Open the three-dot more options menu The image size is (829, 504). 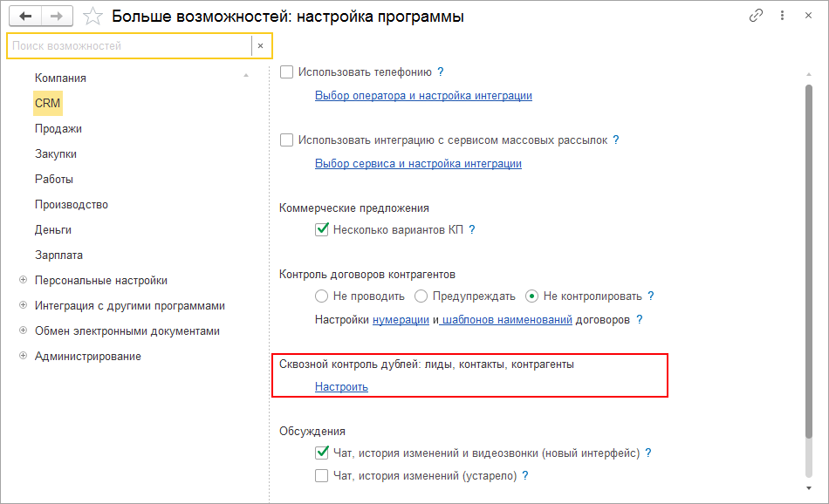pos(782,16)
